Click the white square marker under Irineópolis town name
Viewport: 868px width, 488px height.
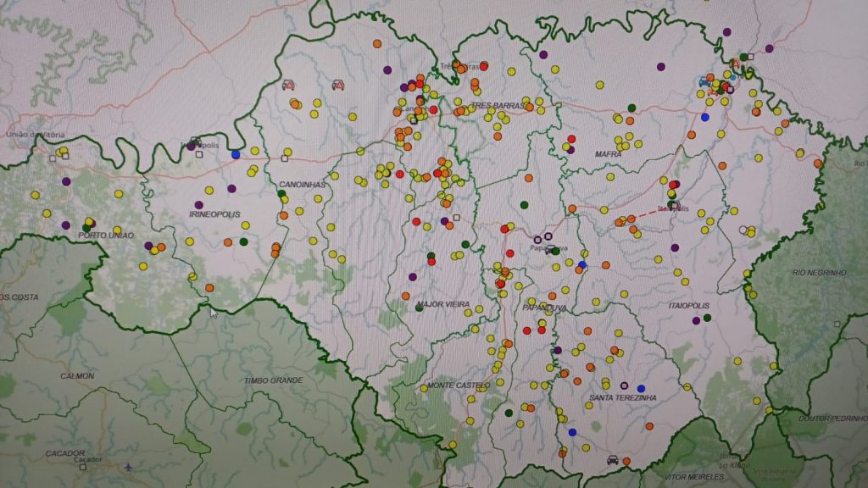(199, 154)
